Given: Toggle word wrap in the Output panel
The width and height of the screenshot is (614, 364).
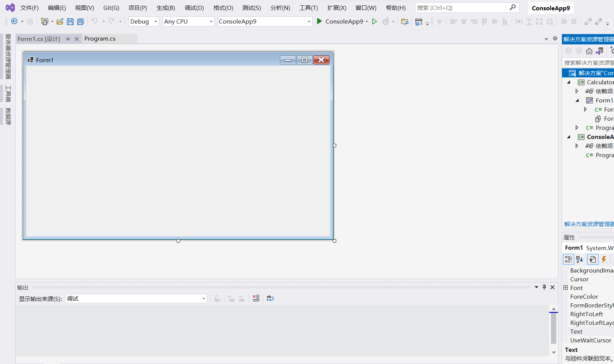Looking at the screenshot, I should coord(270,298).
